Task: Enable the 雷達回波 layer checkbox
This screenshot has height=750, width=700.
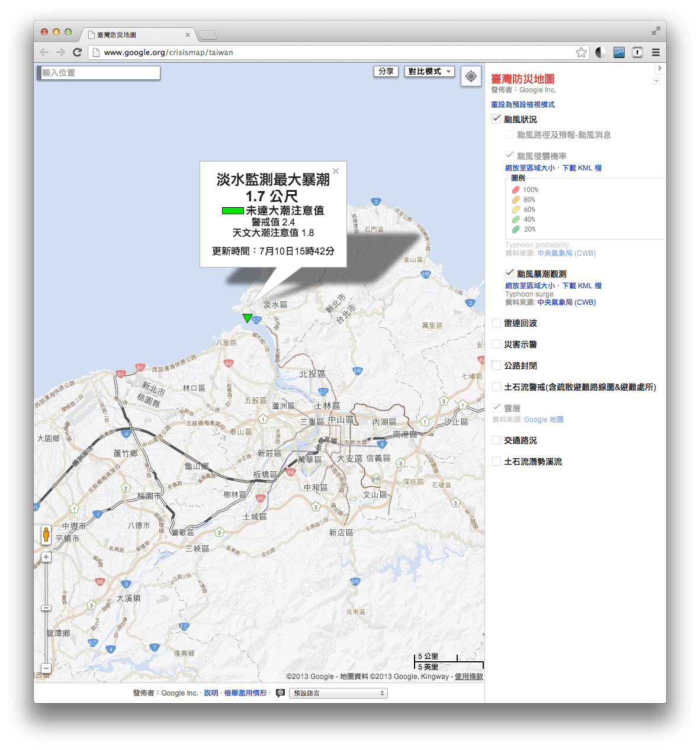Action: tap(496, 323)
